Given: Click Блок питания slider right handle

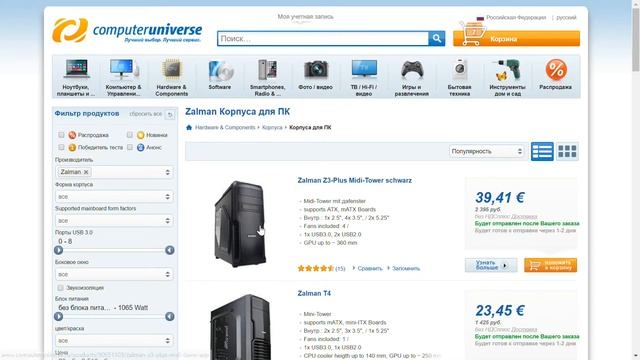Looking at the screenshot, I should 170,316.
